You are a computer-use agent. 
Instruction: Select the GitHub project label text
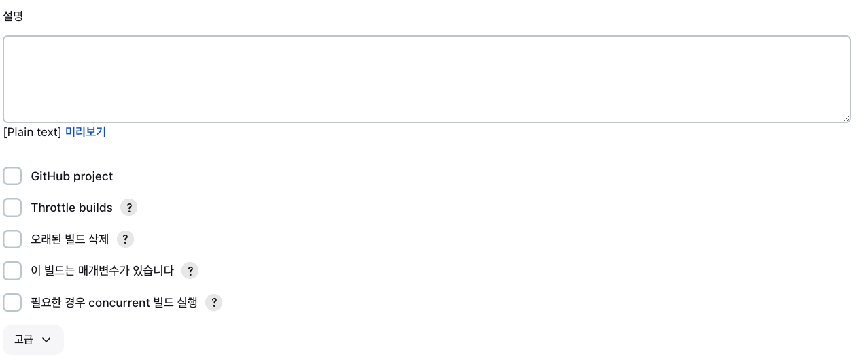(72, 176)
